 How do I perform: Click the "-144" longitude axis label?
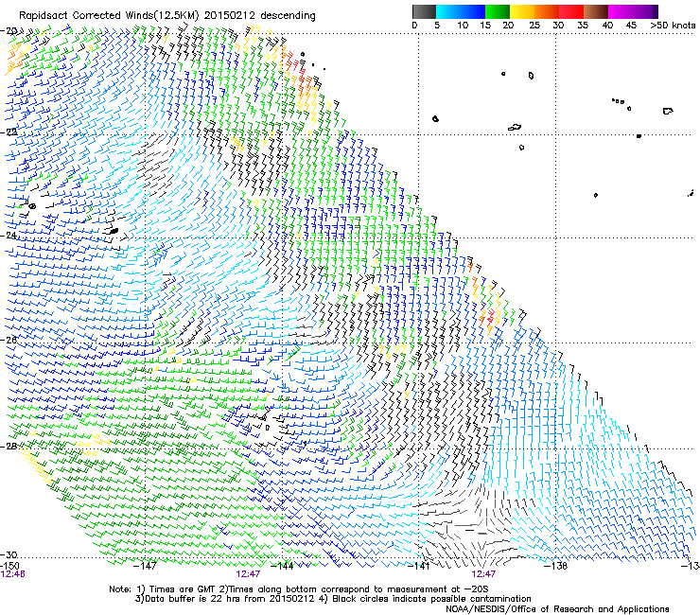(282, 566)
